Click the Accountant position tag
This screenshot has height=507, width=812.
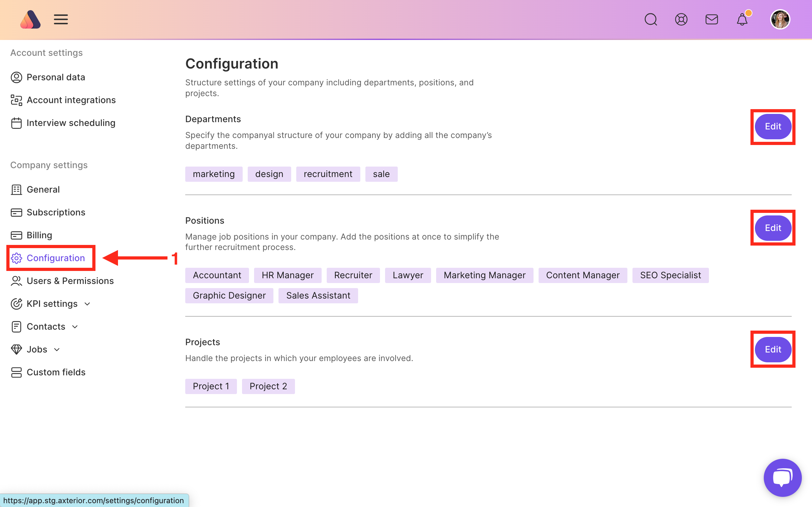coord(217,275)
